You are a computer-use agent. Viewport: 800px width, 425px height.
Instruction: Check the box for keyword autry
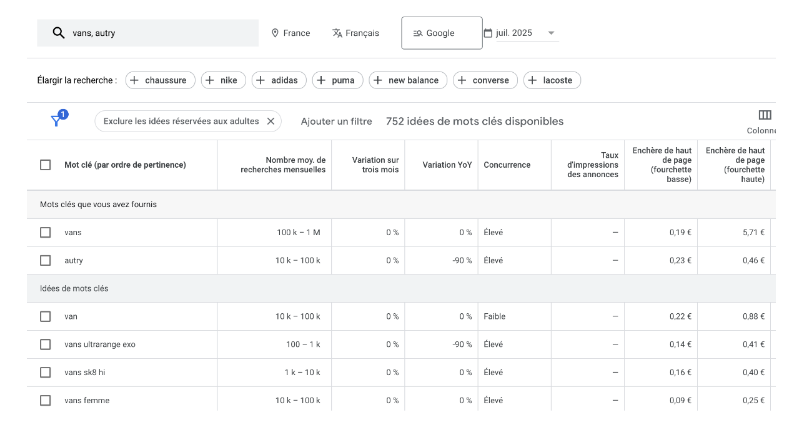tap(45, 261)
